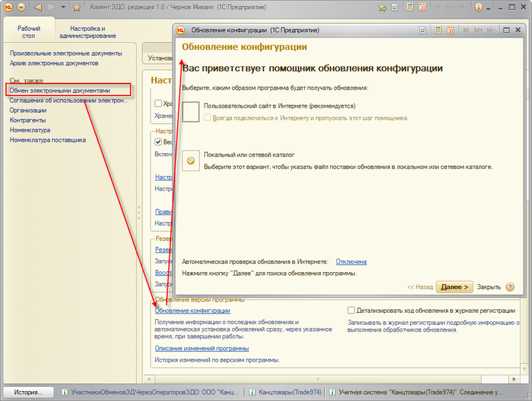
Task: Click M+ memory button in main window
Action: 450,7
